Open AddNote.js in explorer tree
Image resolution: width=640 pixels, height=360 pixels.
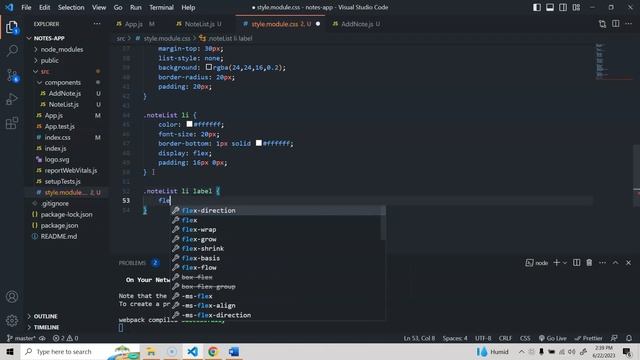[64, 93]
